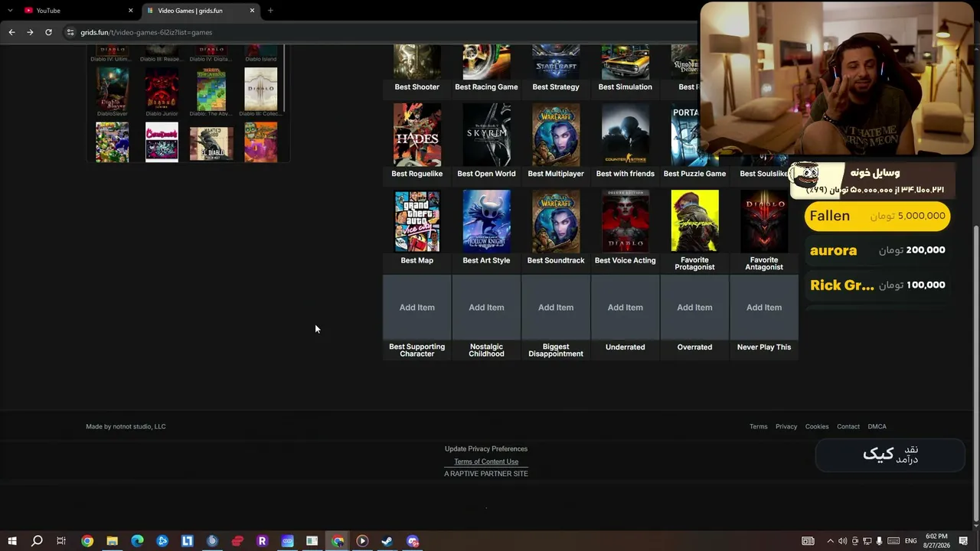Screen dimensions: 980x551
Task: Close the Video Games grids.fun tab
Action: point(252,11)
